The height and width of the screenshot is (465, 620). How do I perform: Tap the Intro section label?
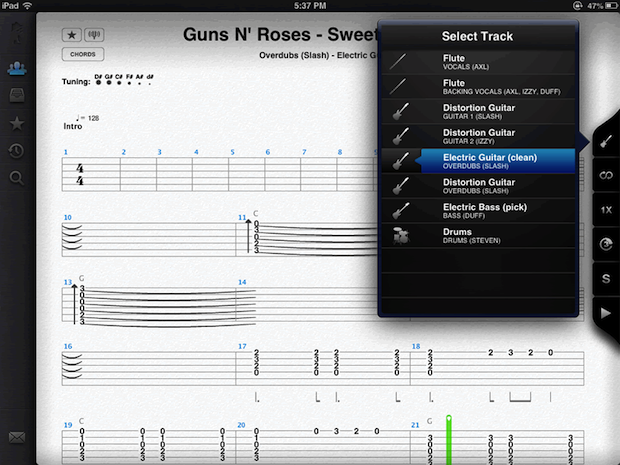[x=73, y=127]
